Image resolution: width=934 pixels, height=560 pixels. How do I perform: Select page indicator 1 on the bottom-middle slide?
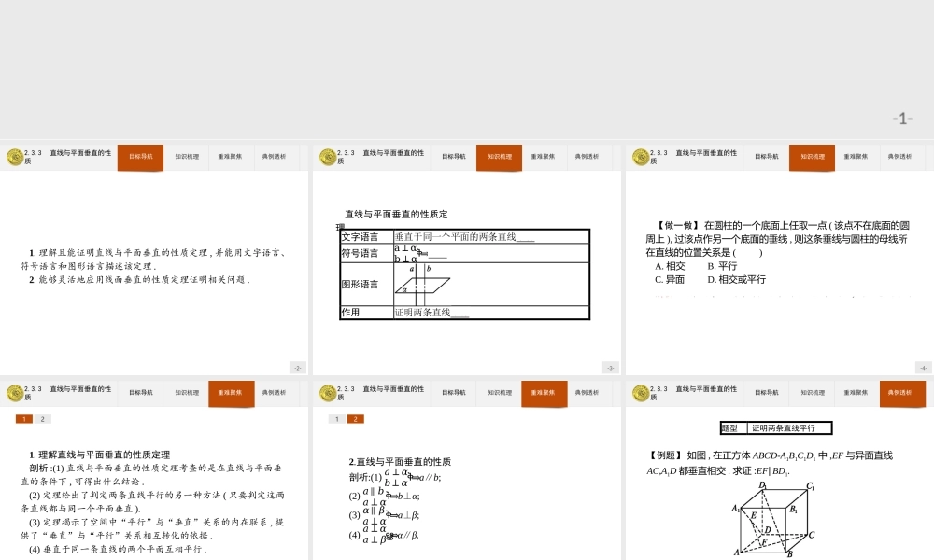point(335,419)
